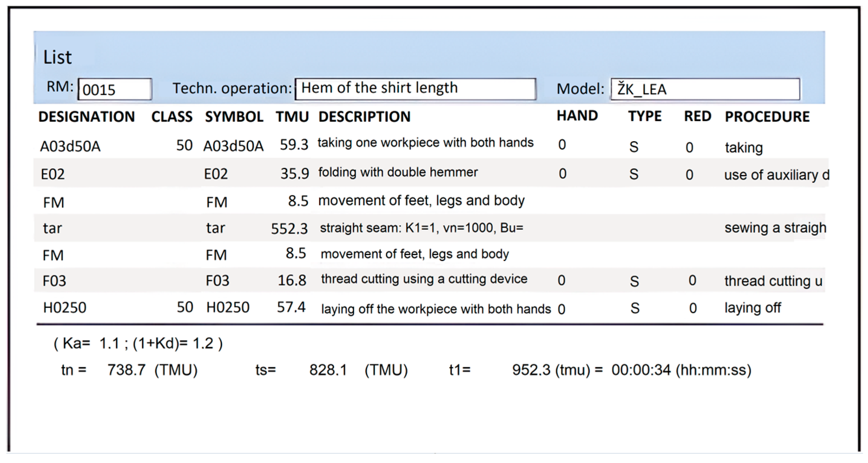
Task: Select the A03d50A designation row
Action: click(x=70, y=147)
